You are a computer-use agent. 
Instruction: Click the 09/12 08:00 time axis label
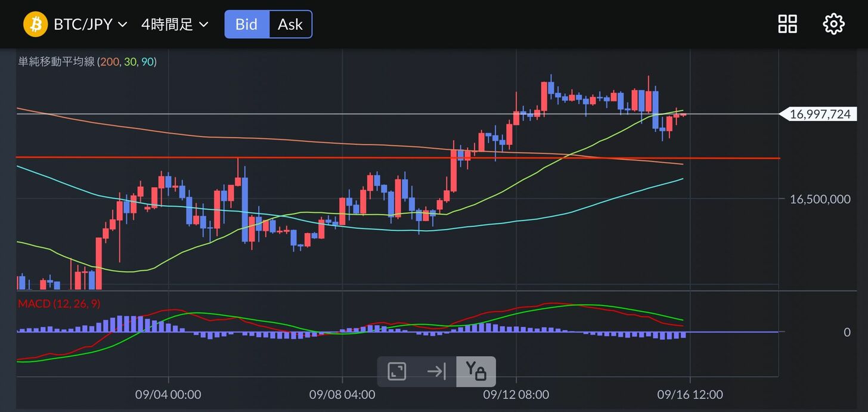(x=516, y=395)
